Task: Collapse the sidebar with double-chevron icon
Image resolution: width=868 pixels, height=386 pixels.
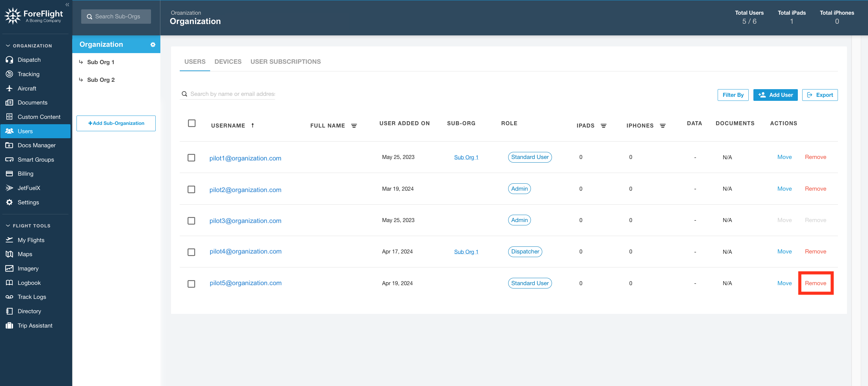Action: pyautogui.click(x=67, y=5)
